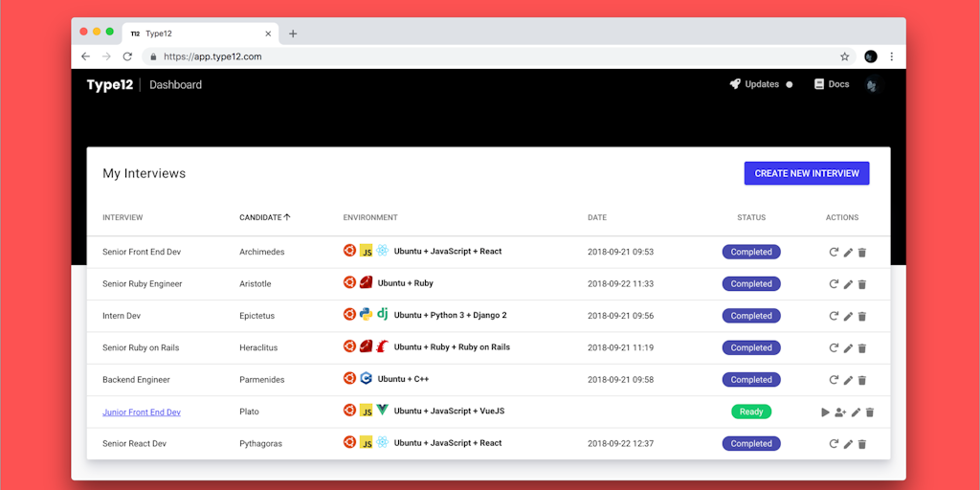Click refresh icon in Parmenides row
The image size is (980, 490).
(x=834, y=379)
